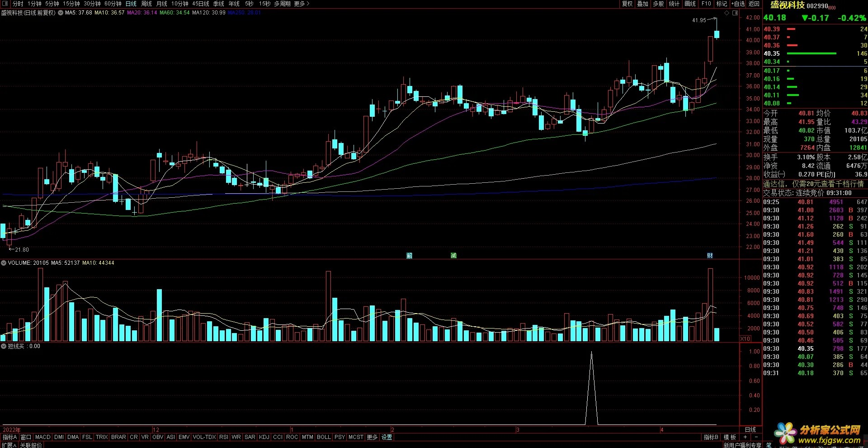Image resolution: width=868 pixels, height=448 pixels.
Task: Switch to 分时 intraday view
Action: (x=18, y=4)
